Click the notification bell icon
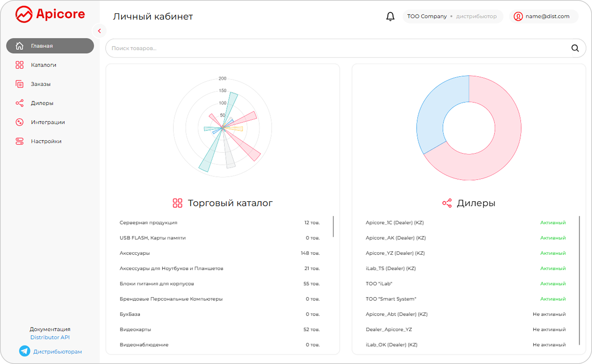 390,16
